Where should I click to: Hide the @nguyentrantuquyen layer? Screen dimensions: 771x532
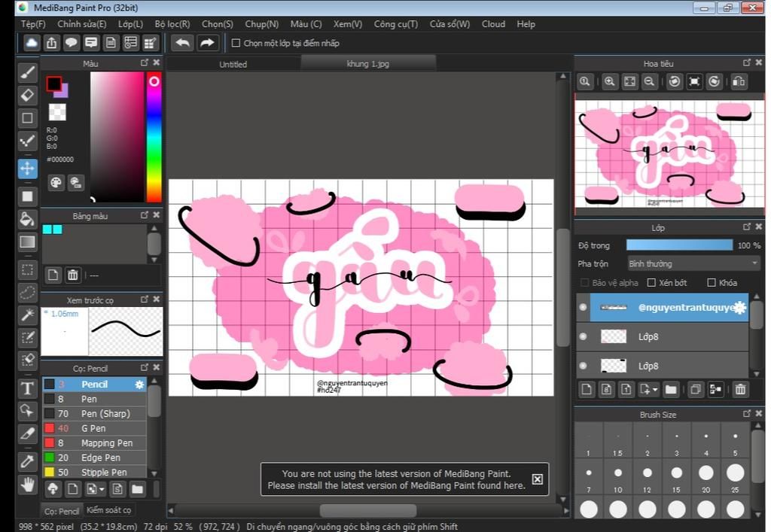(x=584, y=308)
